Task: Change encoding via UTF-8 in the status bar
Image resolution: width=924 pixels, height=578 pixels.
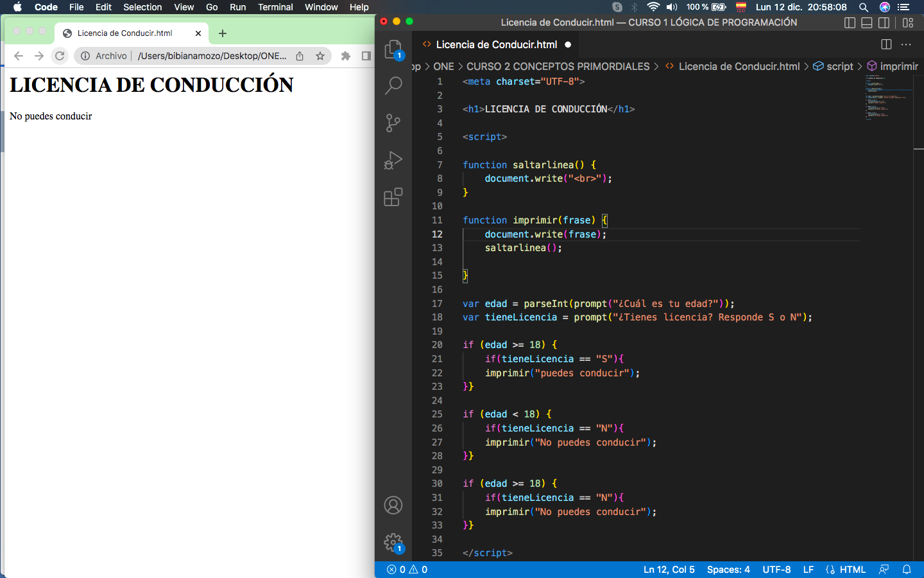Action: pyautogui.click(x=776, y=570)
